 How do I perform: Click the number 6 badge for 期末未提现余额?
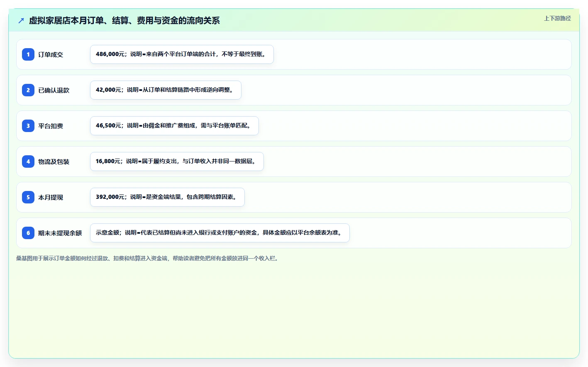[x=28, y=233]
